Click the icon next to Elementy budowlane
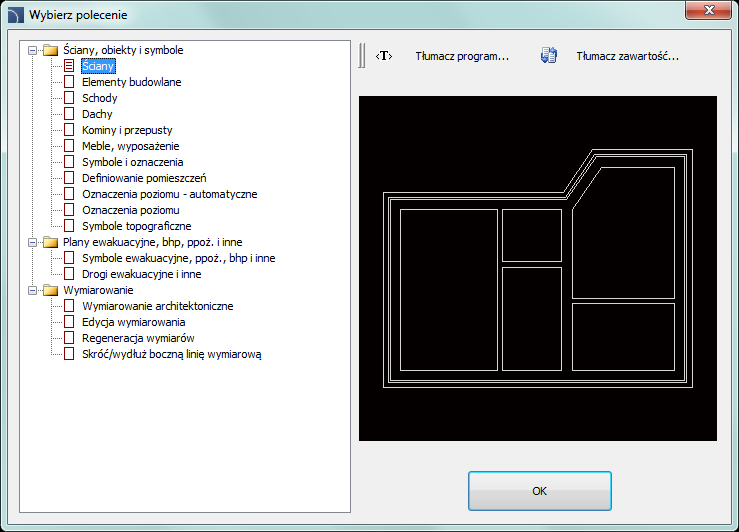The image size is (739, 532). [69, 82]
